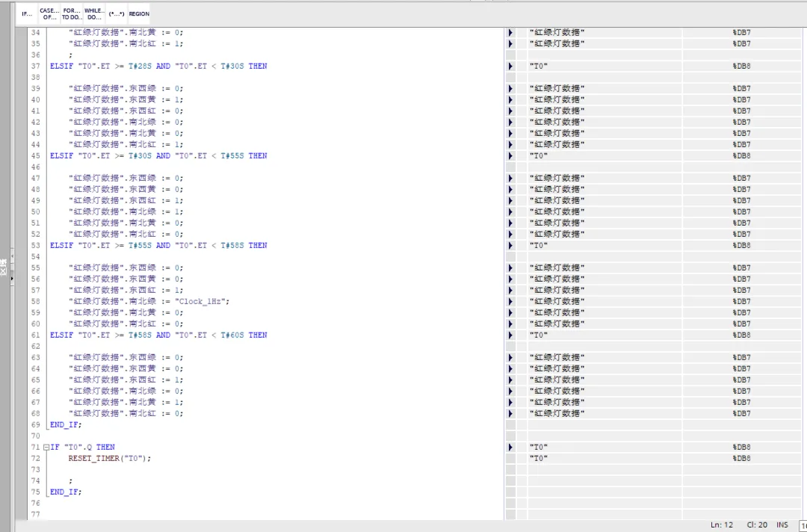Click the lone semicolon on line 36

click(70, 55)
